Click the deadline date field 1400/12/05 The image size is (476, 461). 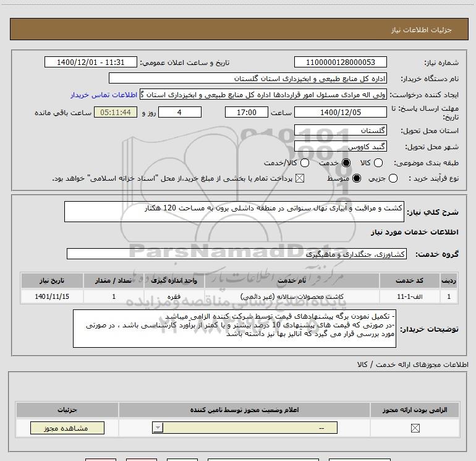point(340,112)
